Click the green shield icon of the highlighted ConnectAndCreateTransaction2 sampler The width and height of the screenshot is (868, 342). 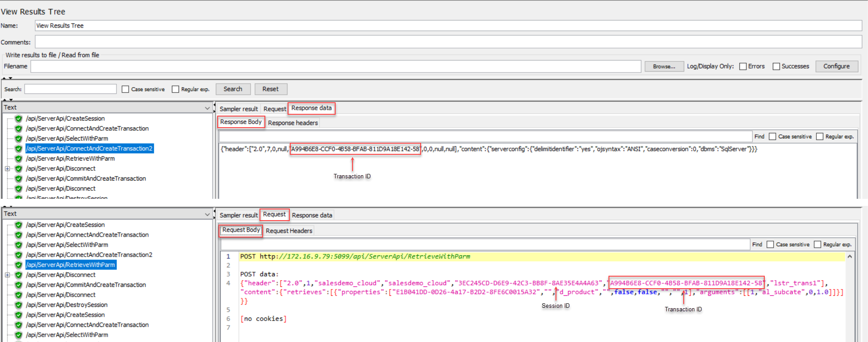tap(19, 149)
